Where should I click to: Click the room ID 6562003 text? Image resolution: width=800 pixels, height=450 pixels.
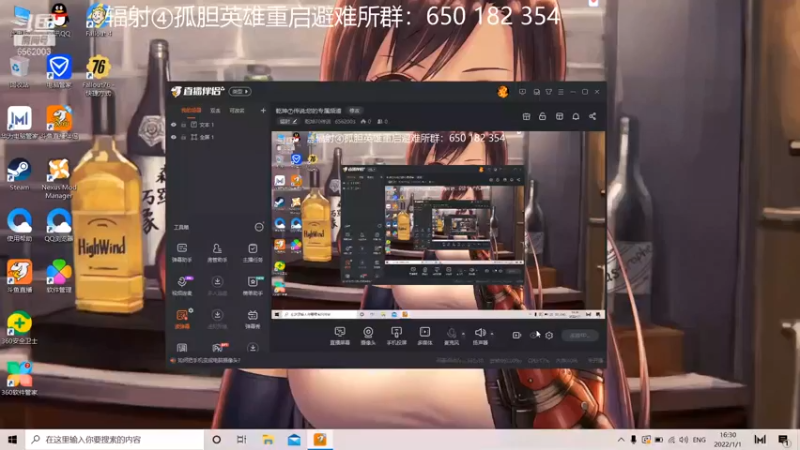click(x=345, y=121)
